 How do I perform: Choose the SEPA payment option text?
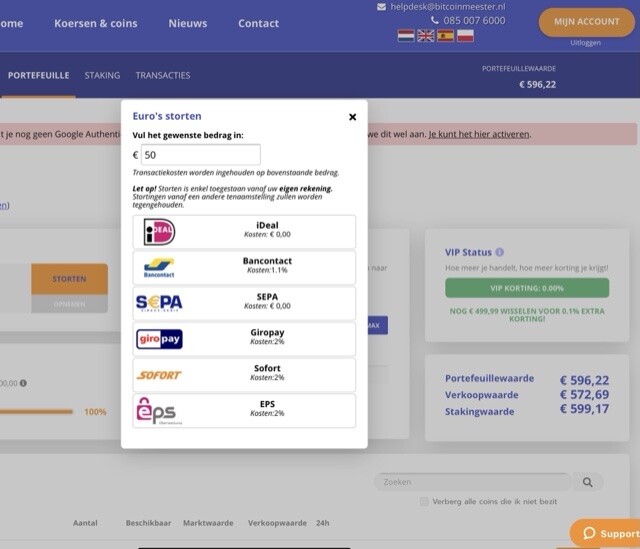[x=267, y=301]
